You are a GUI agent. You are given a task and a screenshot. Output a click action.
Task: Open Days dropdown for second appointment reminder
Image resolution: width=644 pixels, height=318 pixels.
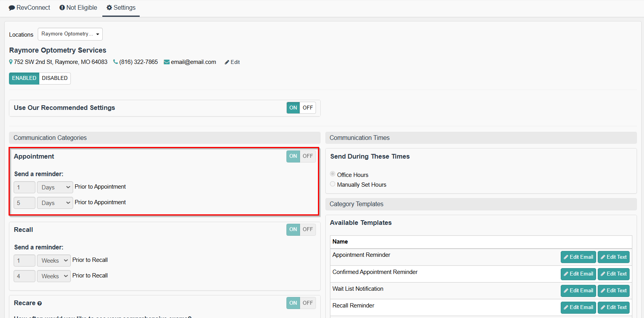click(x=55, y=203)
